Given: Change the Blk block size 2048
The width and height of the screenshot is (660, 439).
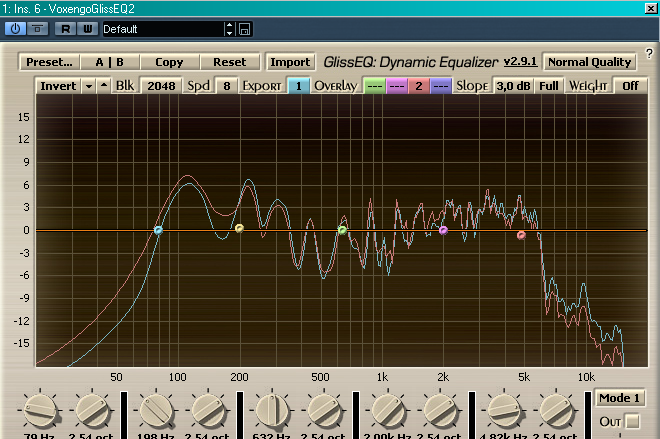Looking at the screenshot, I should click(x=161, y=86).
